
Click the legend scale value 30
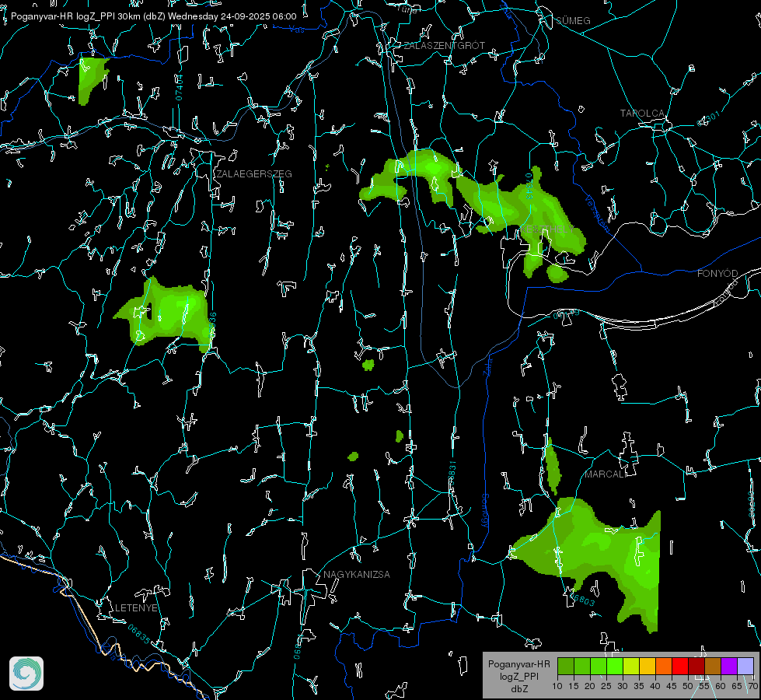[623, 686]
